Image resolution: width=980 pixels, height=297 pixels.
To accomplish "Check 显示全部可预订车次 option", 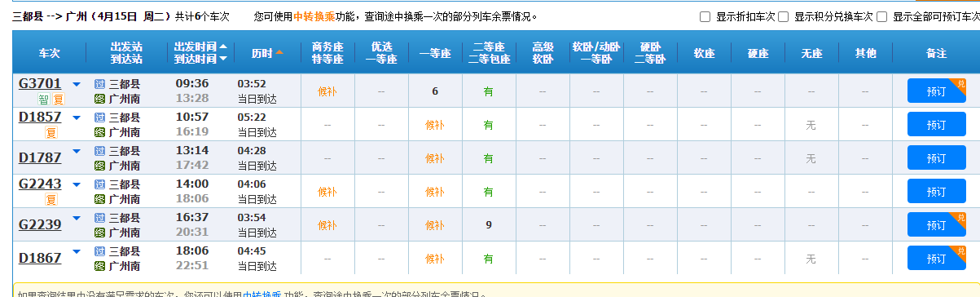I will click(882, 16).
